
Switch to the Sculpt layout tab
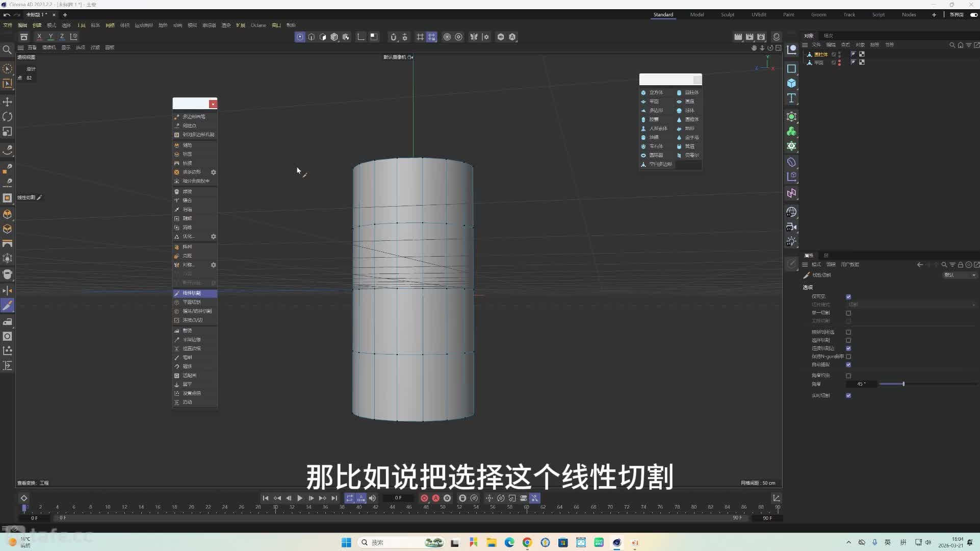pyautogui.click(x=728, y=14)
